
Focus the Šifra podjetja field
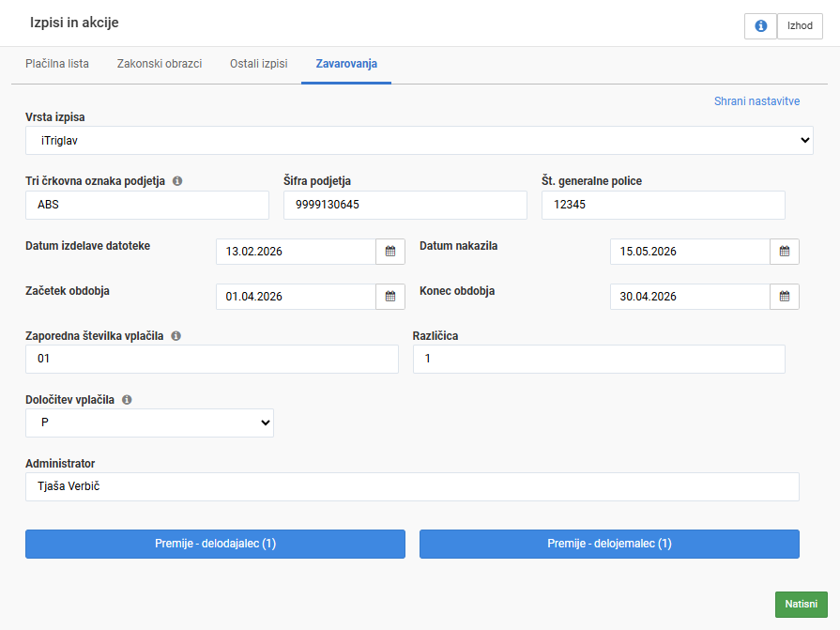click(405, 205)
